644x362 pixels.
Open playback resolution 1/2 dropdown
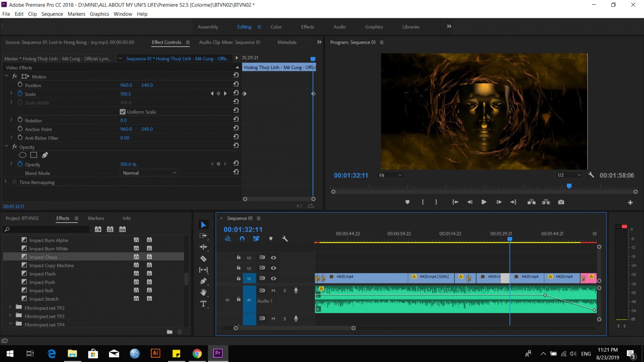(569, 175)
